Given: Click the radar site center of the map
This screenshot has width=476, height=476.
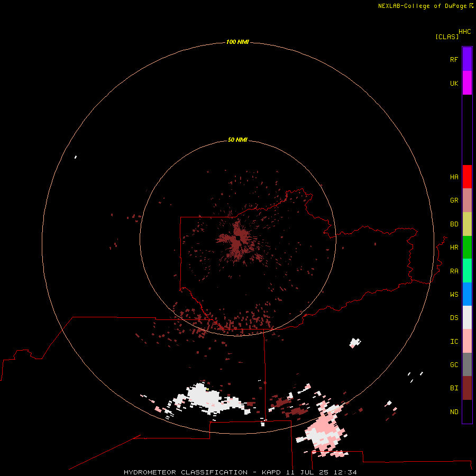Looking at the screenshot, I should (x=239, y=239).
